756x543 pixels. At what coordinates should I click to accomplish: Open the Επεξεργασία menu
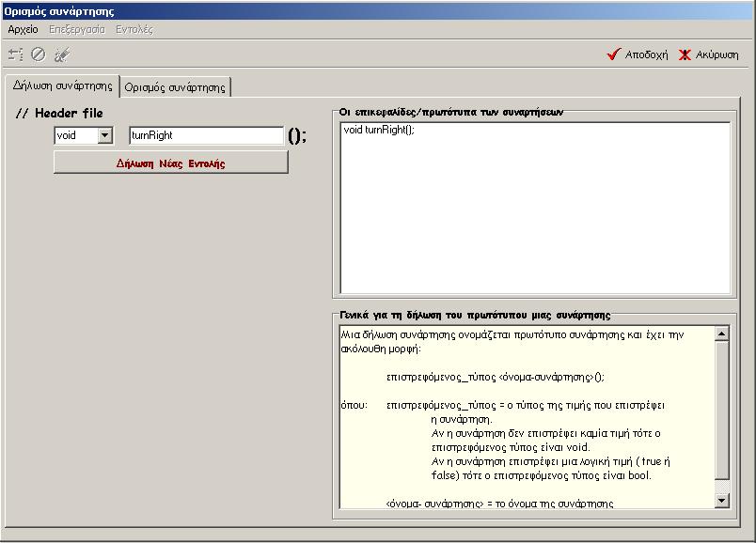pos(77,29)
